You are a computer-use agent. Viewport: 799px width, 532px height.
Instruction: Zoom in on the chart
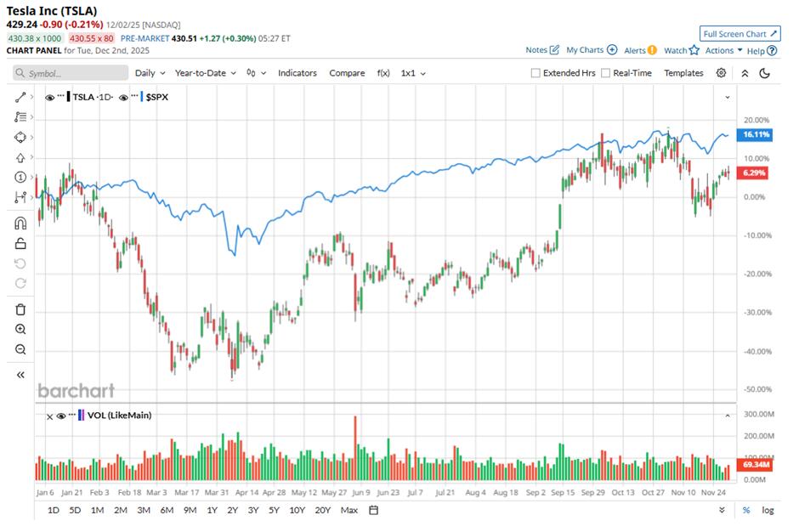20,330
